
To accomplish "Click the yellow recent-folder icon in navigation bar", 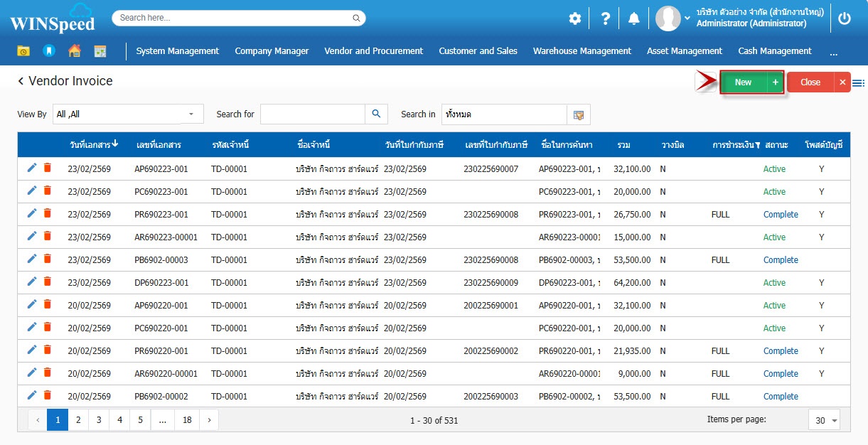I will pyautogui.click(x=23, y=51).
